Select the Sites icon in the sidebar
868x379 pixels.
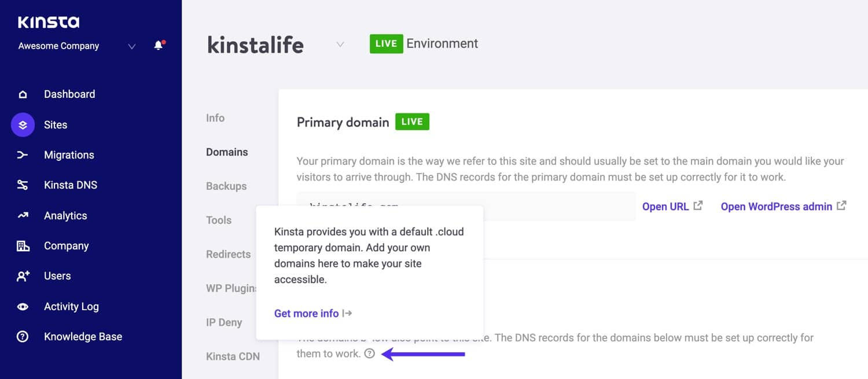pos(23,124)
